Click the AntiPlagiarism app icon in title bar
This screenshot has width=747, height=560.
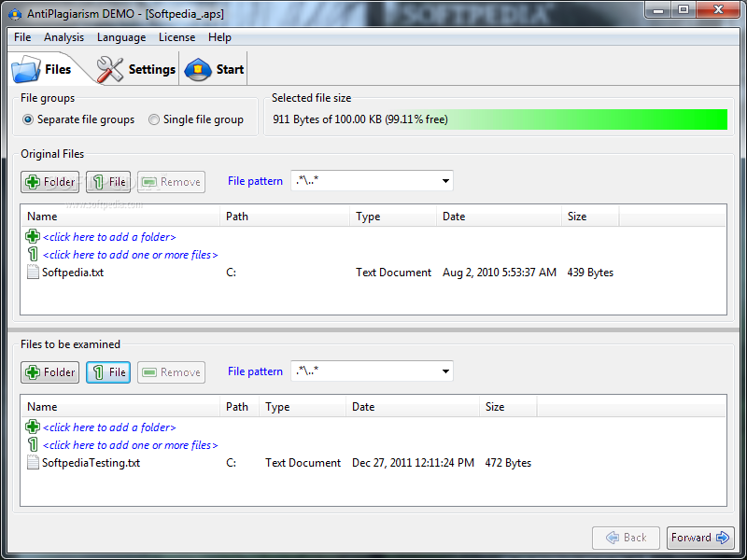[15, 14]
